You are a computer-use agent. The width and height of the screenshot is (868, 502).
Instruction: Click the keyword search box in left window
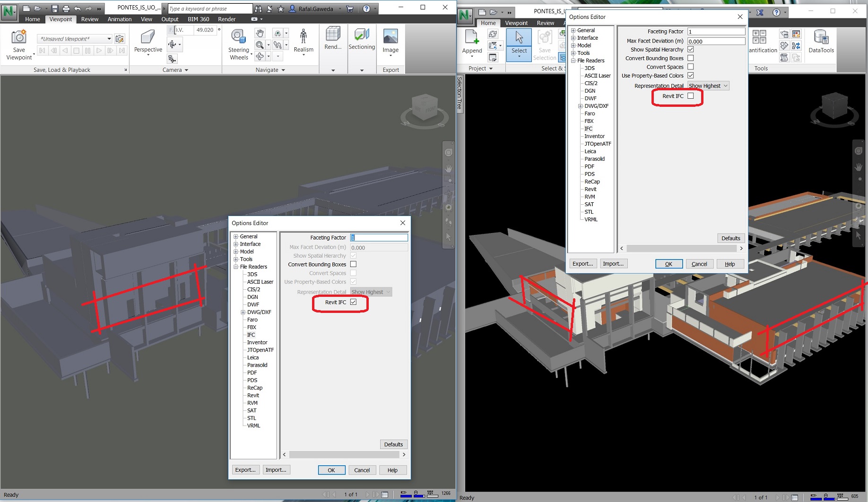click(210, 9)
